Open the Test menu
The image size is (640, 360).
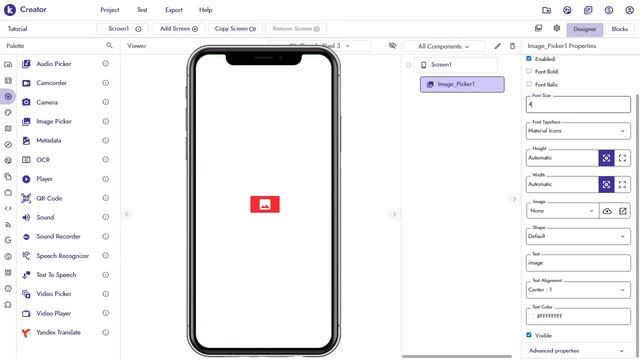pyautogui.click(x=142, y=10)
